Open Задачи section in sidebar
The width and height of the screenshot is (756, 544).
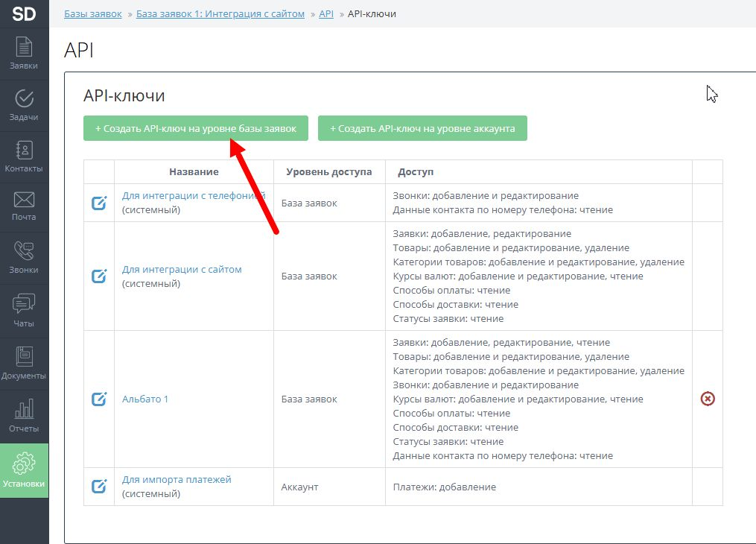24,105
